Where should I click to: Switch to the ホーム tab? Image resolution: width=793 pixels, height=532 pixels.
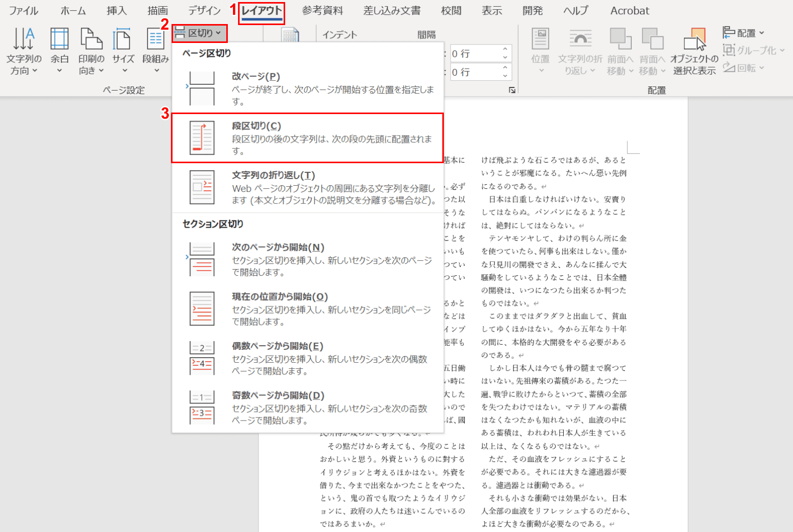pos(73,11)
